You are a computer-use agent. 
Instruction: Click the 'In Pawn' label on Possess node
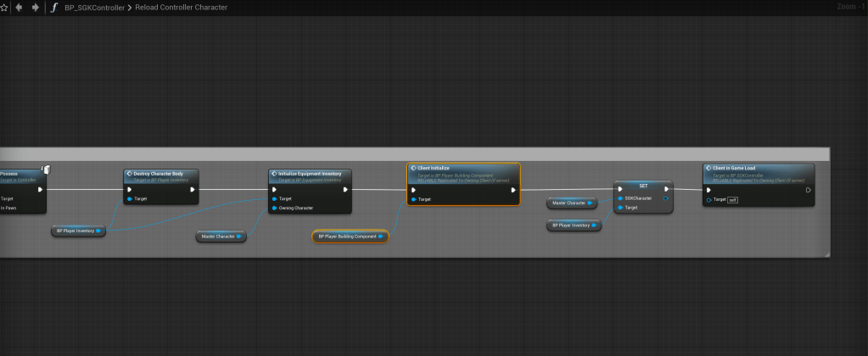[x=8, y=208]
